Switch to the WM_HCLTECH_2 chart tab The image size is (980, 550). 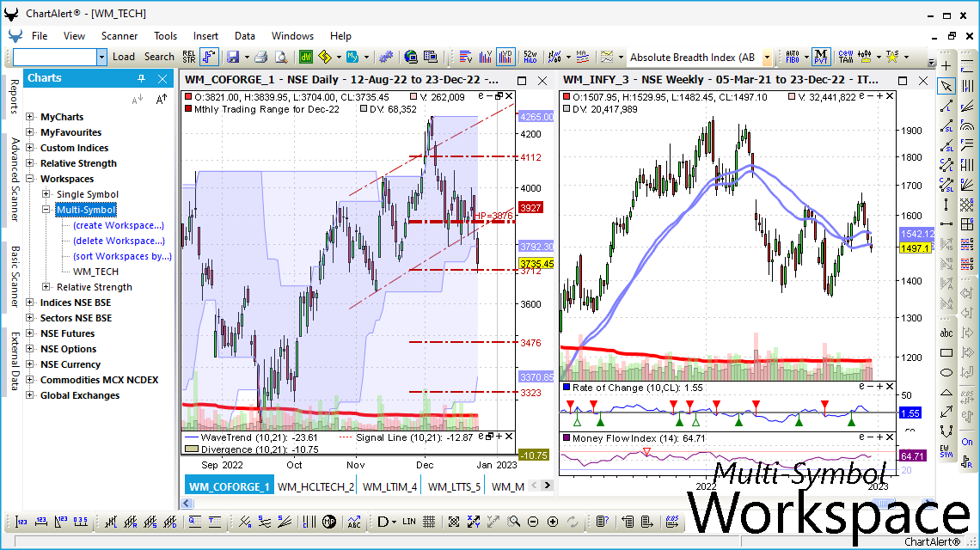(315, 486)
